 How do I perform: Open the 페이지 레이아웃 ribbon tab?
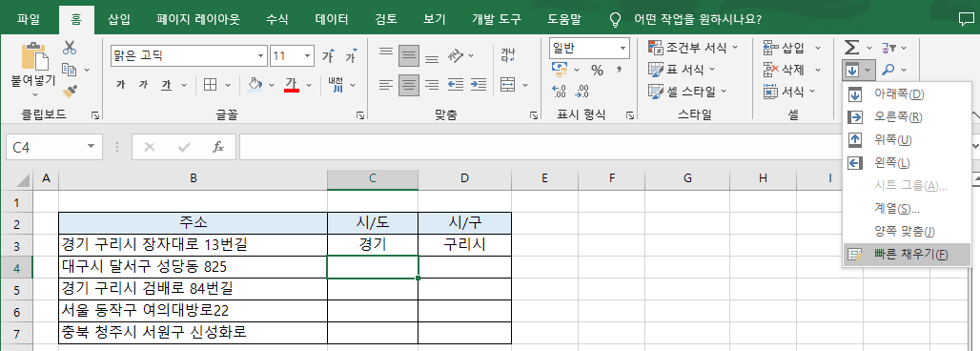(198, 19)
